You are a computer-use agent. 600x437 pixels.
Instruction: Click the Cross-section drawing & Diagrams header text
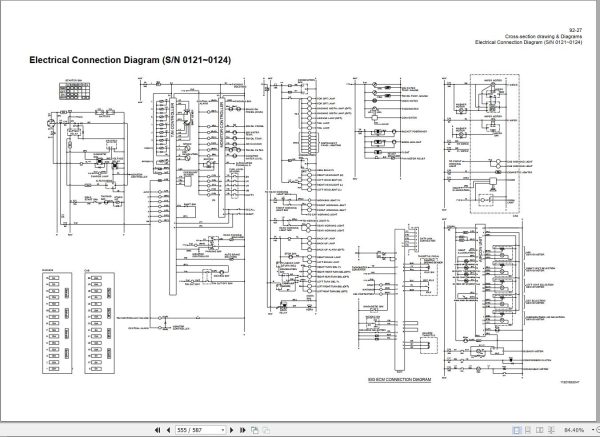tap(543, 36)
